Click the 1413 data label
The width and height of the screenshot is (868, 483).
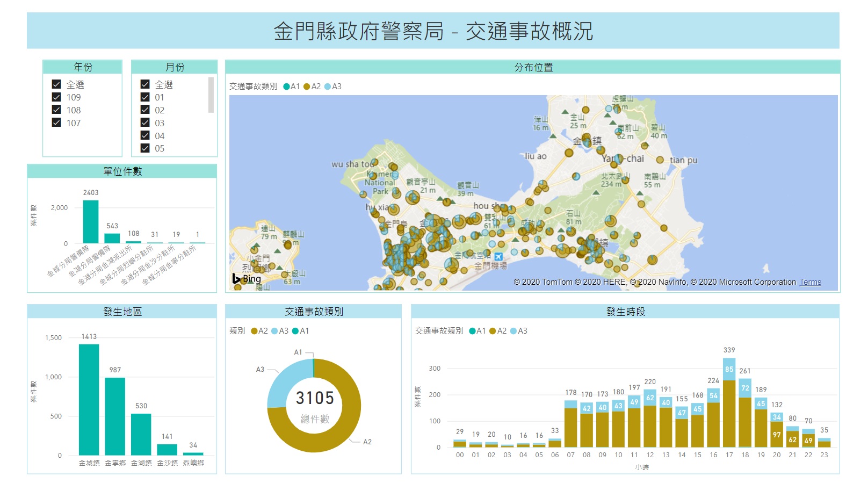[89, 336]
